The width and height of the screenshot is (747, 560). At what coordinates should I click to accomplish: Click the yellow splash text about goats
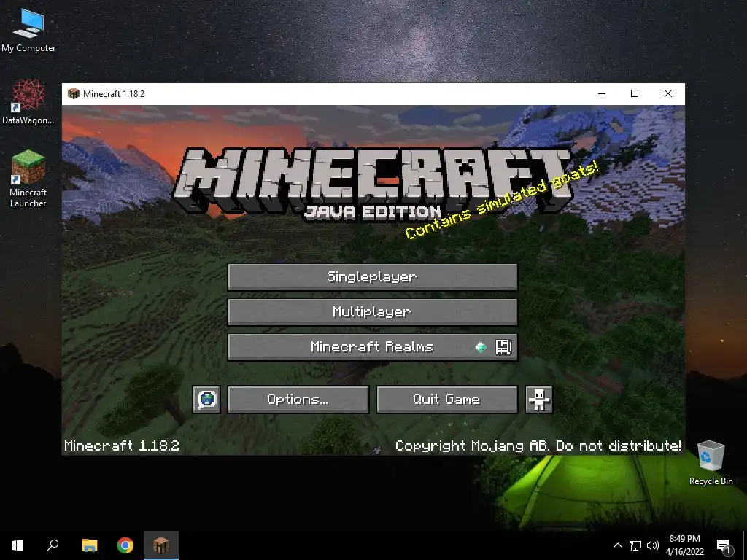501,200
